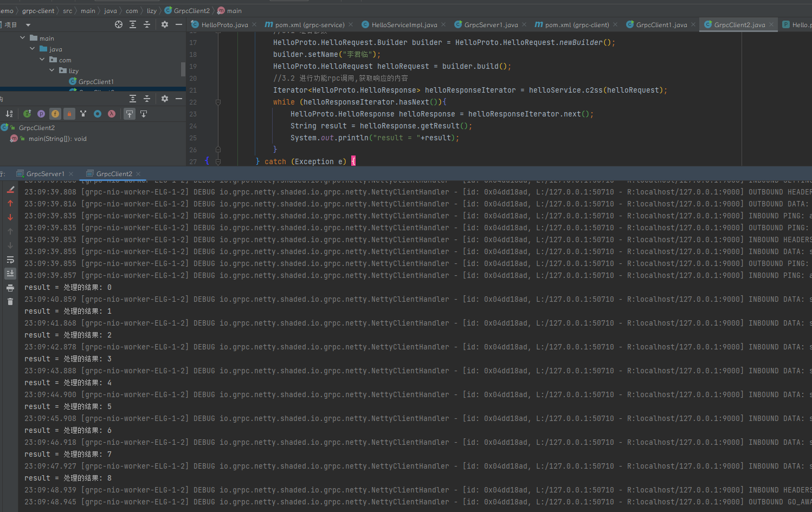Toggle group methods by defining type
This screenshot has width=812, height=512.
pyautogui.click(x=83, y=114)
